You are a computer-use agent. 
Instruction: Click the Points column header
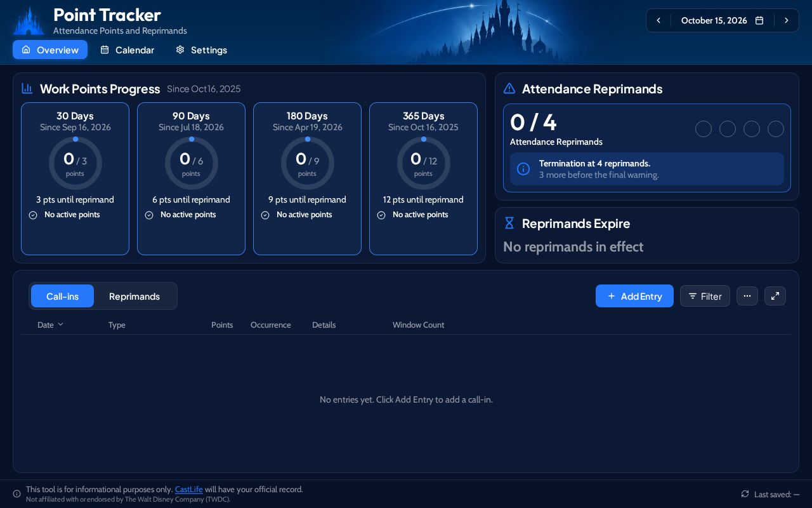point(222,324)
